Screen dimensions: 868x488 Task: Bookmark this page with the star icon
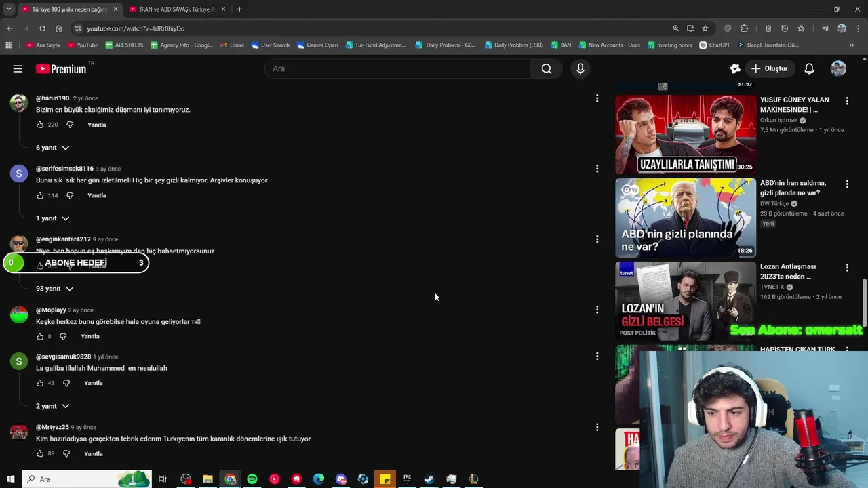[x=705, y=28]
